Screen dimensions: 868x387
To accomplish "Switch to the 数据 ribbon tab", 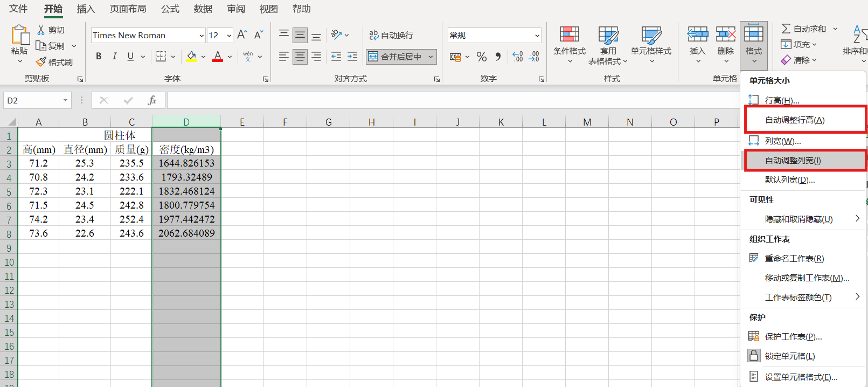I will [x=203, y=9].
